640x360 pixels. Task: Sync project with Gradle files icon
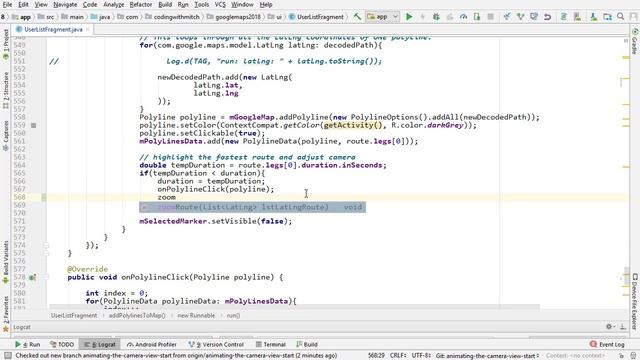(x=564, y=17)
